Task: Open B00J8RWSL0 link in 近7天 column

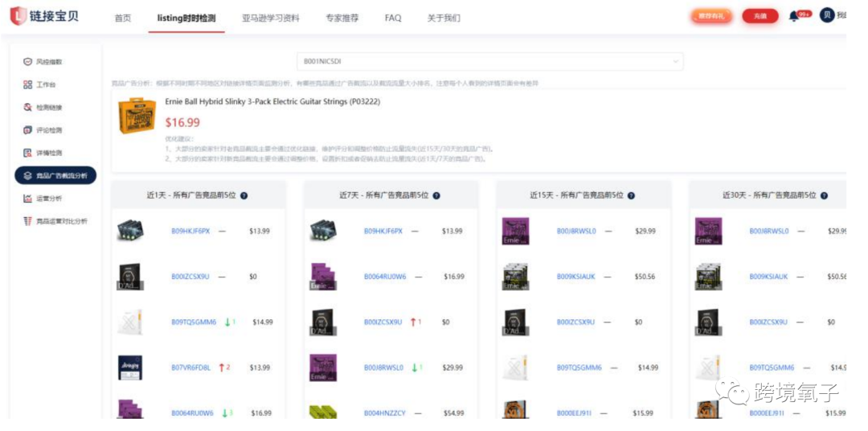Action: click(x=383, y=367)
